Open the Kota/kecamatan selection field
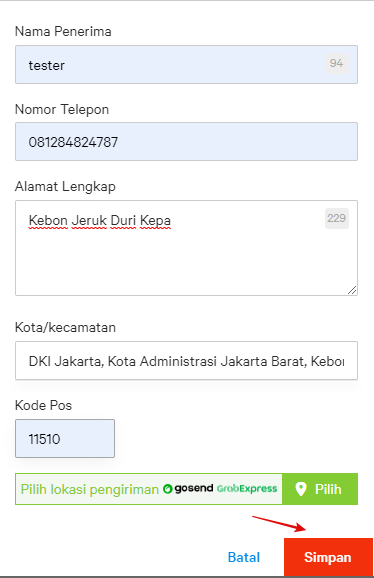The image size is (374, 578). [186, 361]
